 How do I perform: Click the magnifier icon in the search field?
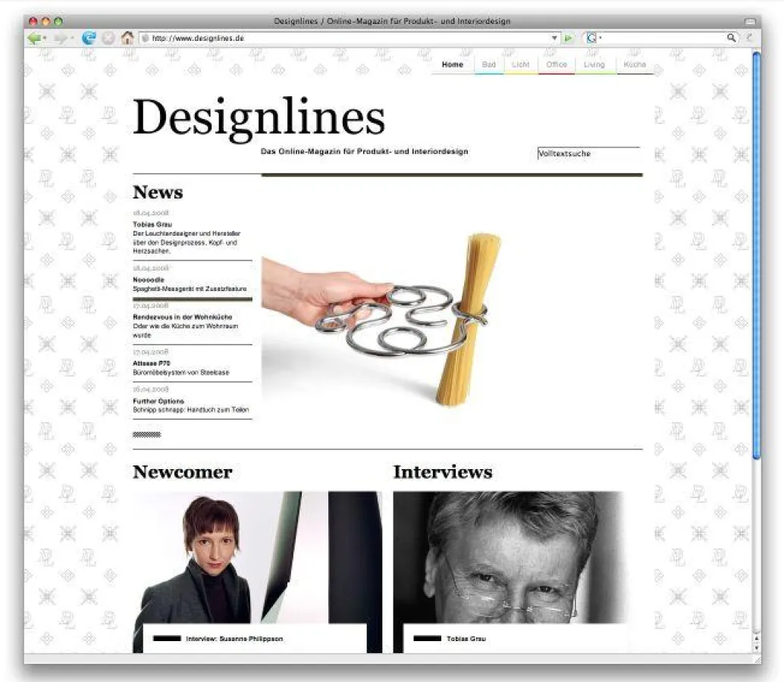click(729, 36)
